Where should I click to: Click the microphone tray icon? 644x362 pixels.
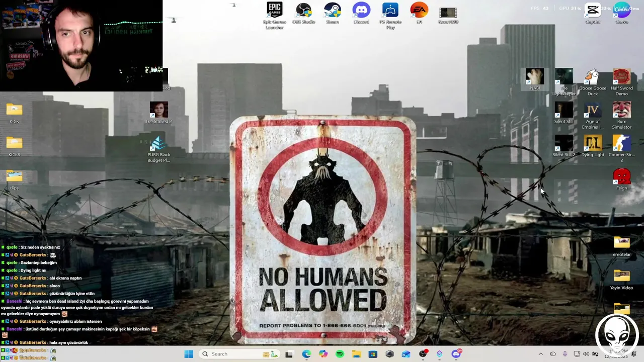[x=565, y=354]
